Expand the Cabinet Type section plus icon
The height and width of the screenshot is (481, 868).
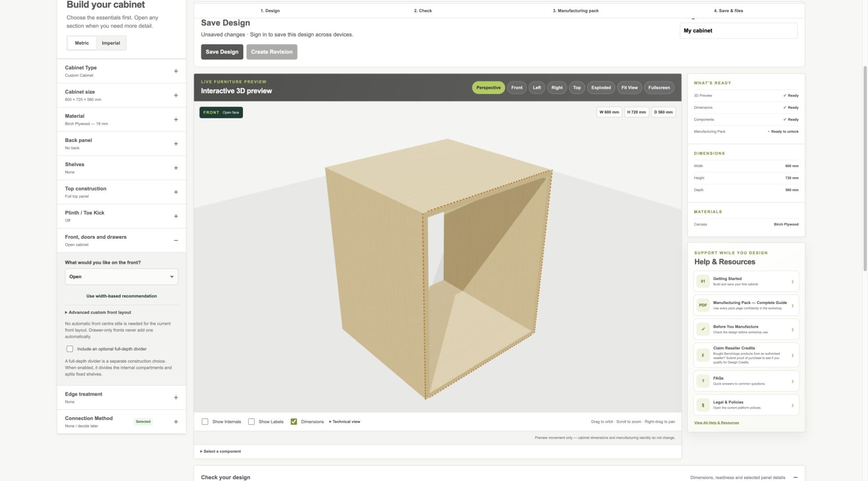pyautogui.click(x=176, y=71)
